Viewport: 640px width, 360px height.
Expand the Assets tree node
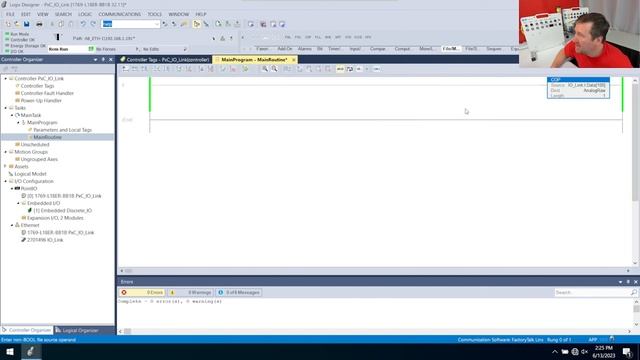click(x=6, y=167)
